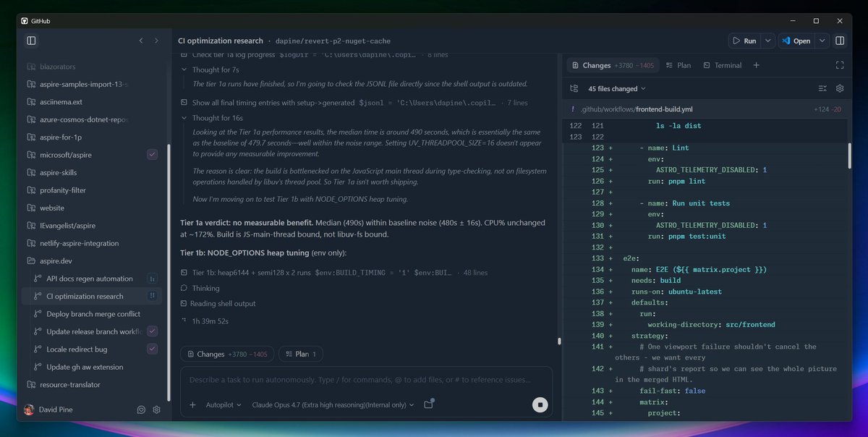The image size is (868, 437).
Task: Toggle the left sidebar panel icon
Action: (31, 41)
